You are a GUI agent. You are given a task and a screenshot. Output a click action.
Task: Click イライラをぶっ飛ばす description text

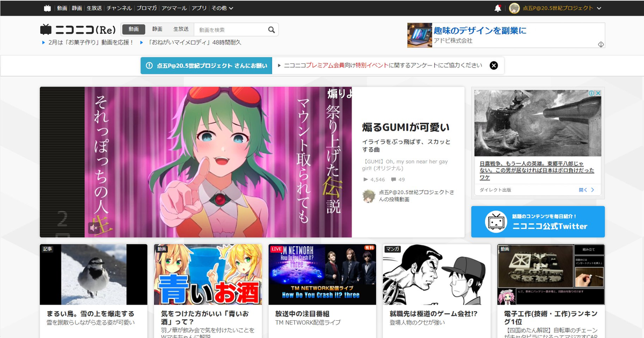coord(406,146)
